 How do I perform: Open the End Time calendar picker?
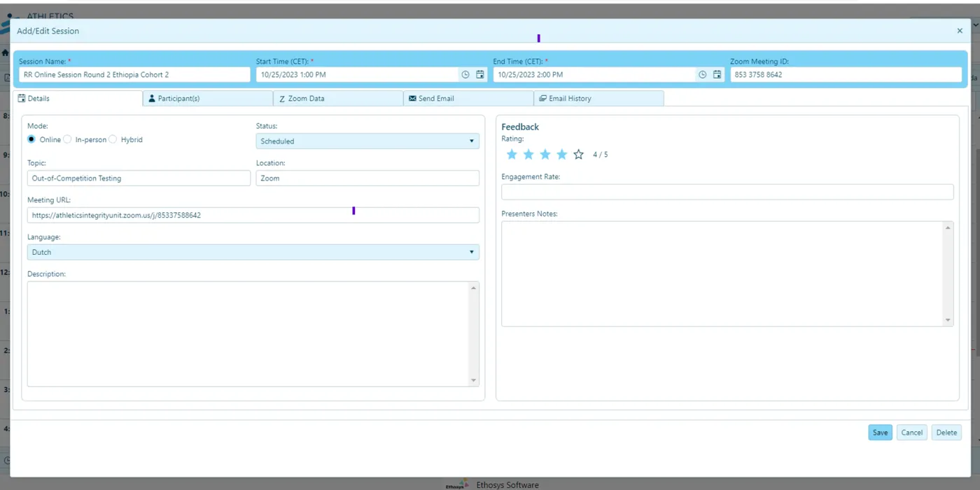(717, 74)
